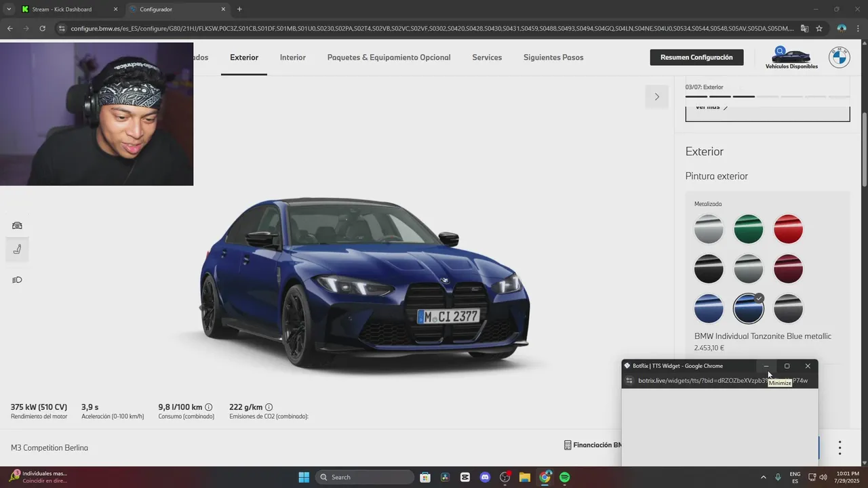The width and height of the screenshot is (868, 488).
Task: Open the three-dot more options menu
Action: pos(840,448)
